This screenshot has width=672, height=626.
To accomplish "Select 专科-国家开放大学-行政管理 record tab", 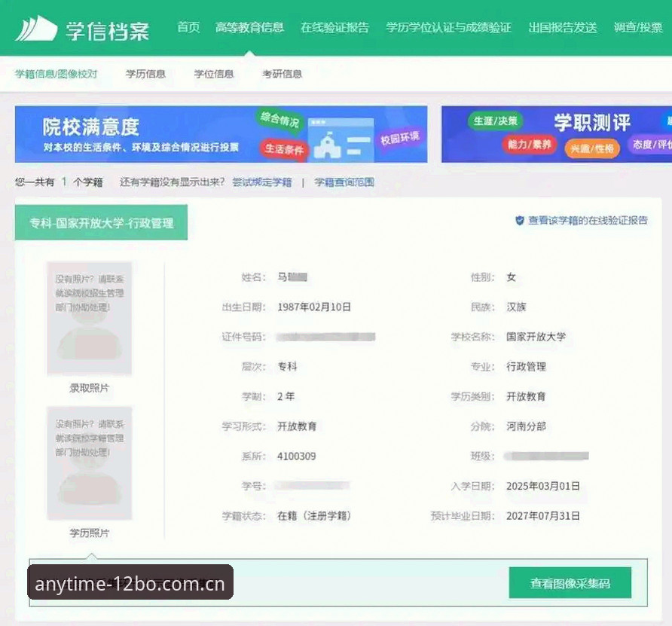I will tap(101, 222).
